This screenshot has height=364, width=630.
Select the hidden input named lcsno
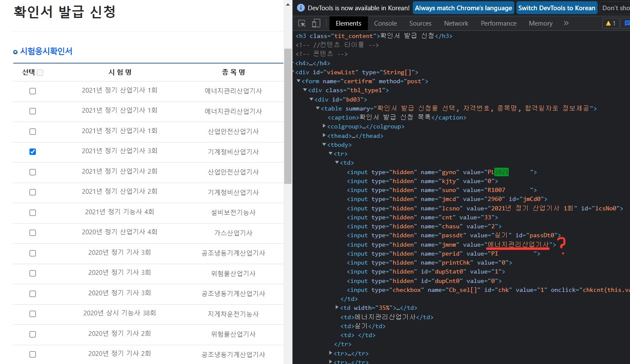point(485,208)
